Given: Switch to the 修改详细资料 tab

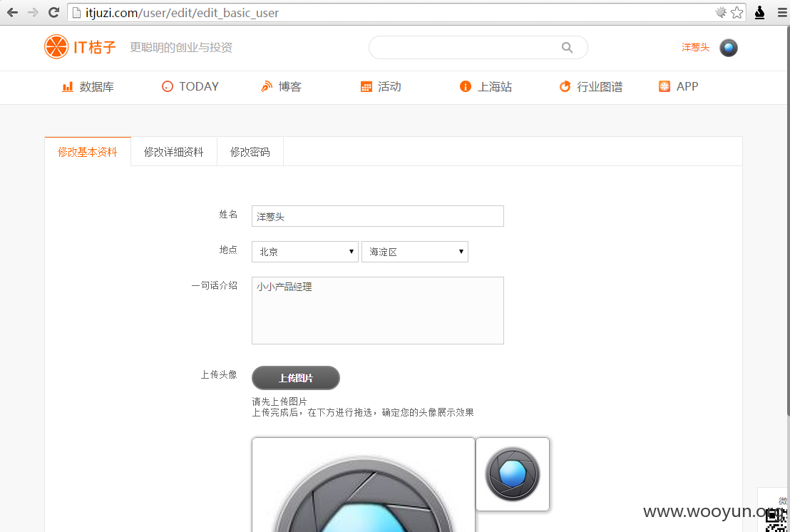Looking at the screenshot, I should pos(174,152).
